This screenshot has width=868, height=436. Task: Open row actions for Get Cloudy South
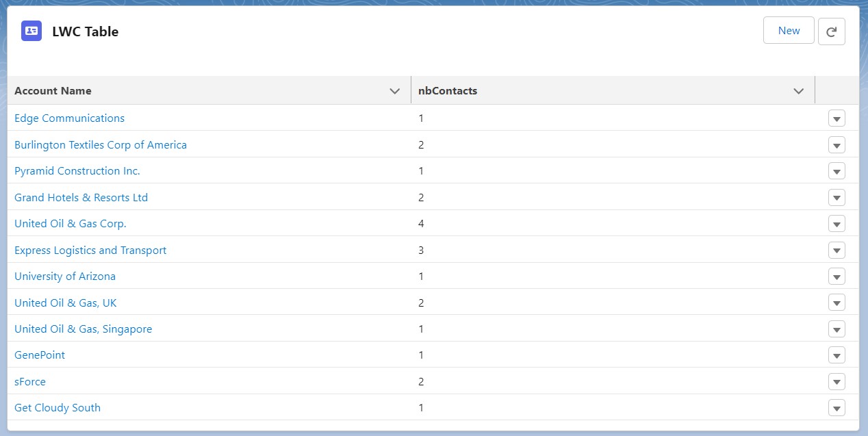point(837,408)
